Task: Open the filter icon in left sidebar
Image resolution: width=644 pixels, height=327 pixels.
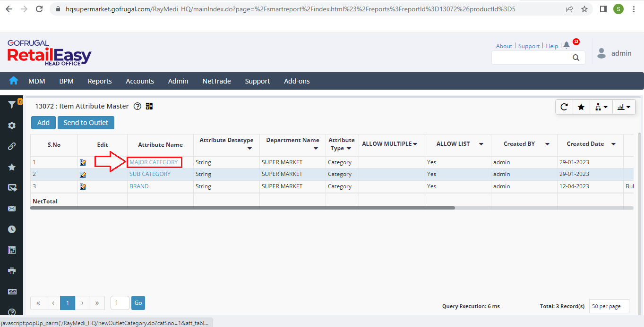Action: pyautogui.click(x=12, y=105)
